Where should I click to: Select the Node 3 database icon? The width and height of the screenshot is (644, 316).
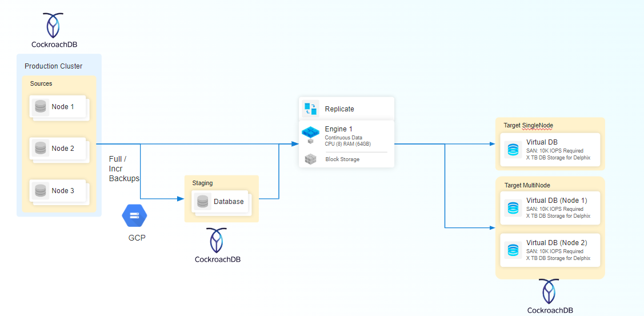click(x=40, y=191)
